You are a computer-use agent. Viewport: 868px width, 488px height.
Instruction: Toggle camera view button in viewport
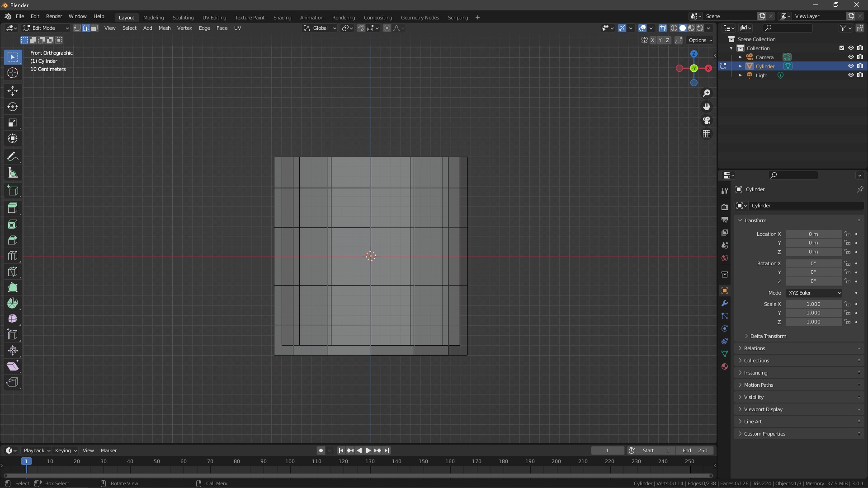click(707, 120)
